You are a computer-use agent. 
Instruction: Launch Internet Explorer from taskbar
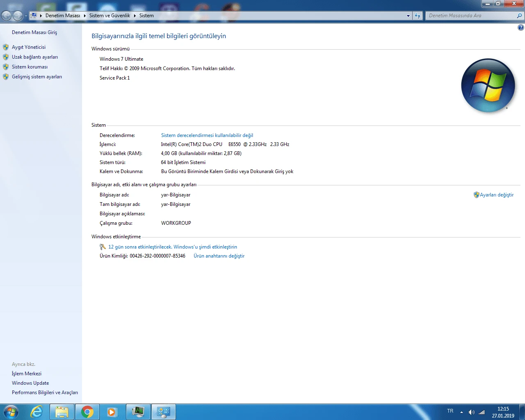pyautogui.click(x=37, y=412)
